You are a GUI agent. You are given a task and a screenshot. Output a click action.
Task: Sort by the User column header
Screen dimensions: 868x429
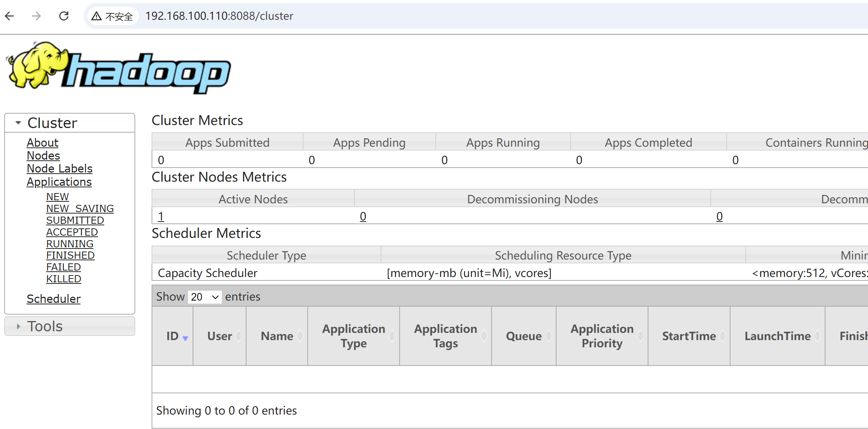tap(220, 336)
